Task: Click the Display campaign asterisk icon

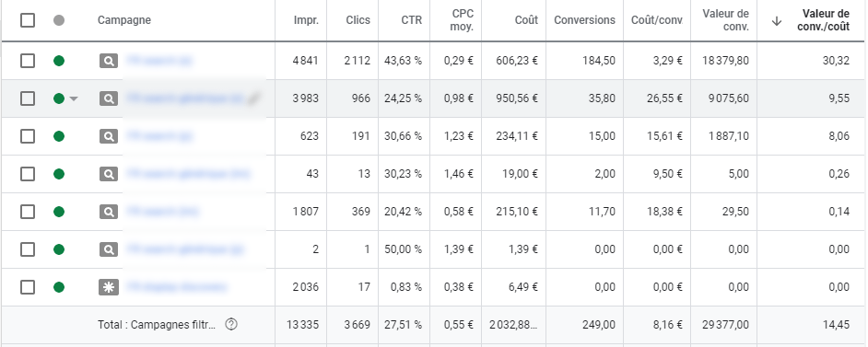Action: (109, 287)
